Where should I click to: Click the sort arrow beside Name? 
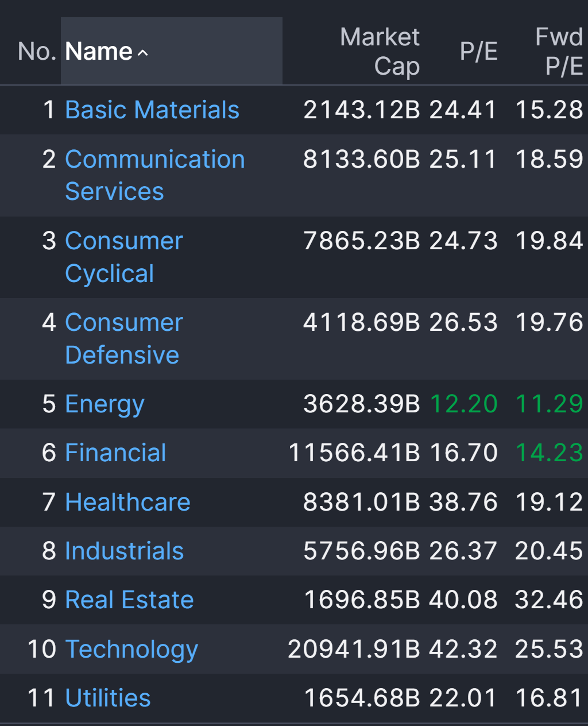[x=143, y=53]
